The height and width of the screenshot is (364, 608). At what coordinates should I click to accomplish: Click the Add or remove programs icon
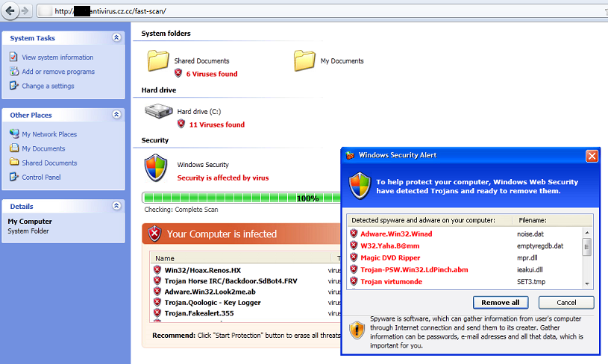pyautogui.click(x=14, y=71)
